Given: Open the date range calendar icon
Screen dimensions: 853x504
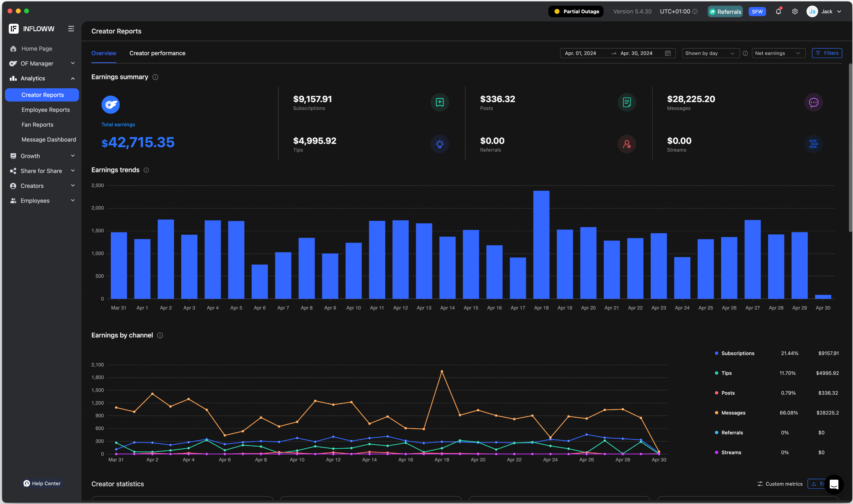Looking at the screenshot, I should click(667, 53).
